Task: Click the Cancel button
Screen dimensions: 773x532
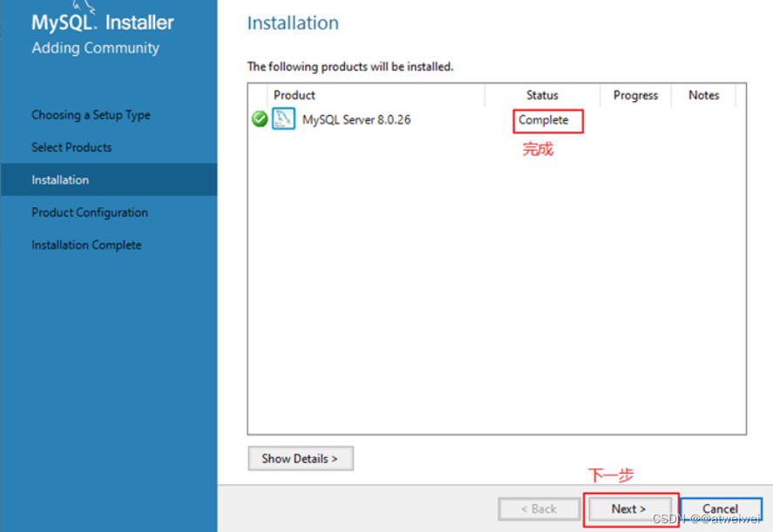Action: click(720, 508)
